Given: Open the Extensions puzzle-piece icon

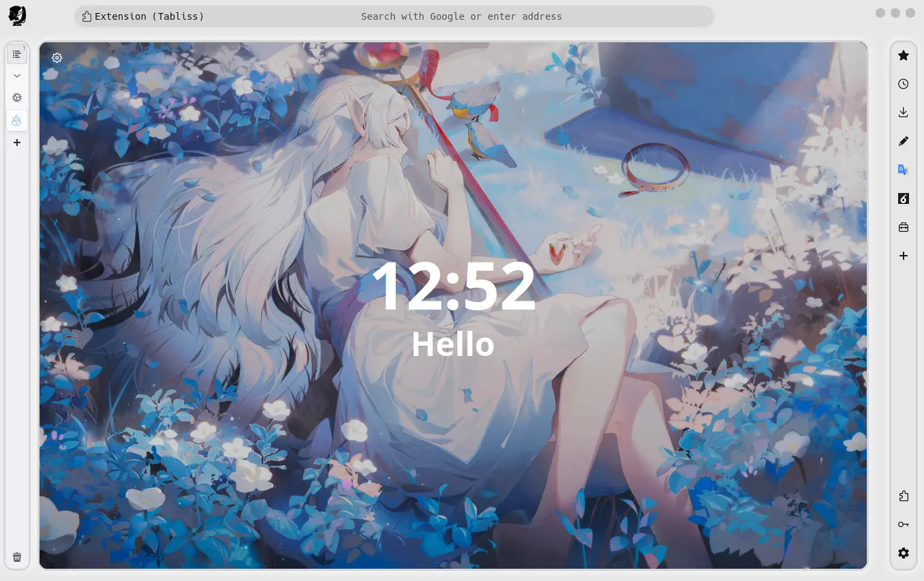Looking at the screenshot, I should (x=903, y=496).
